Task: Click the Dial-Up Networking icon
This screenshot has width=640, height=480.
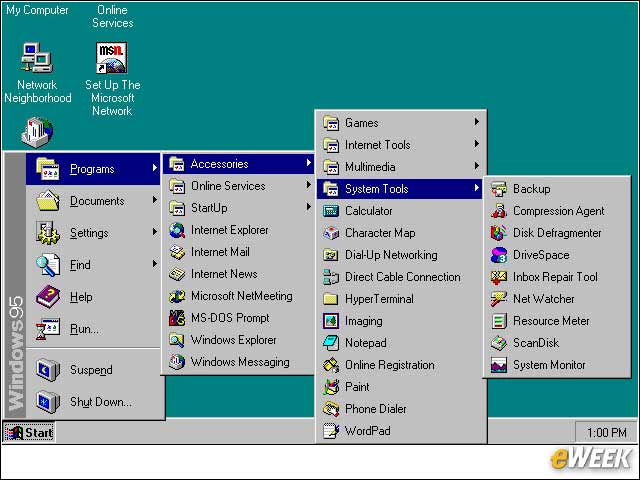Action: tap(331, 255)
